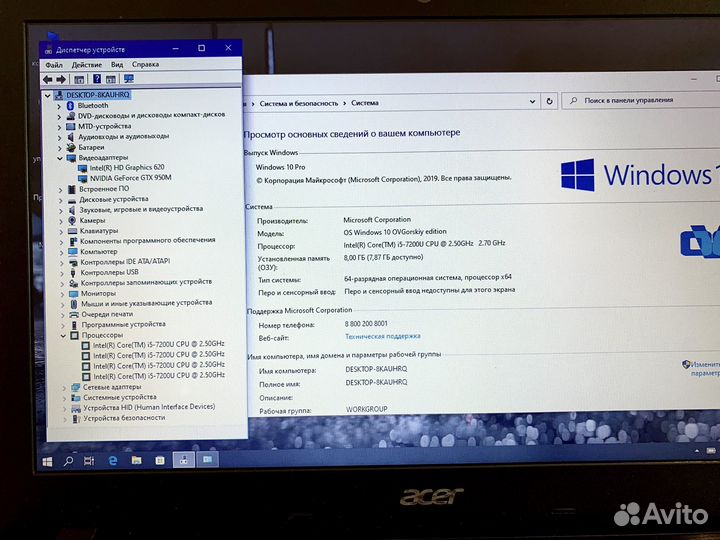
Task: Open the Вид menu
Action: point(117,65)
